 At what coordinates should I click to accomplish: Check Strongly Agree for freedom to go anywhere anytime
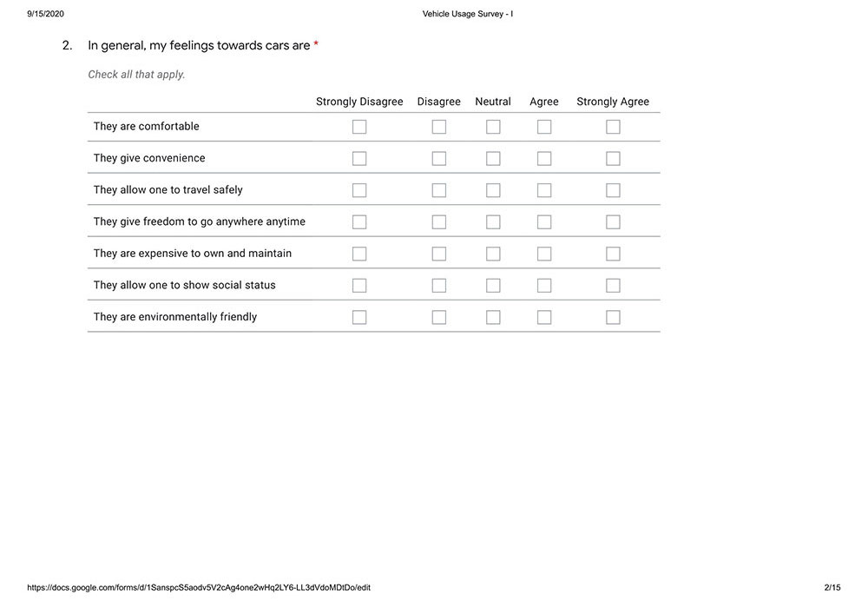[613, 222]
